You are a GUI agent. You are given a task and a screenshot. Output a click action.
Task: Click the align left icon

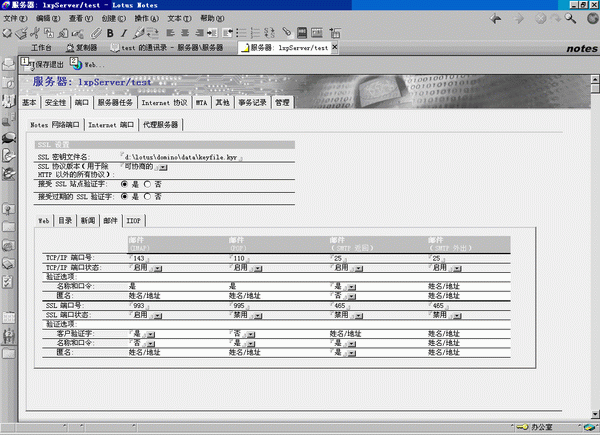pos(170,33)
